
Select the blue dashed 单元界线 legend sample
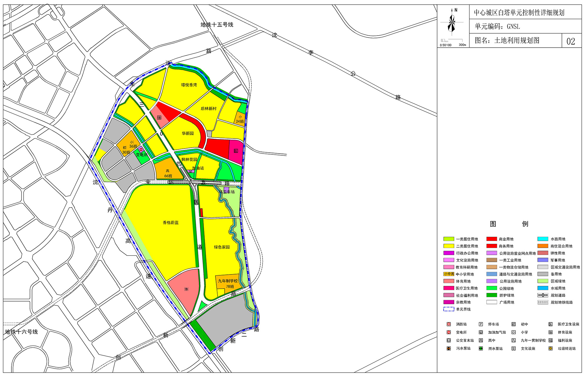[x=449, y=309]
